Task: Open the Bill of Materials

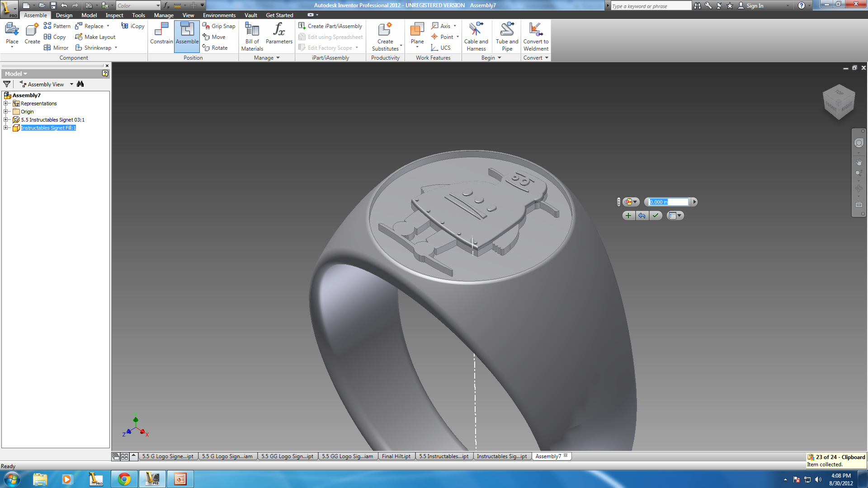Action: click(252, 36)
